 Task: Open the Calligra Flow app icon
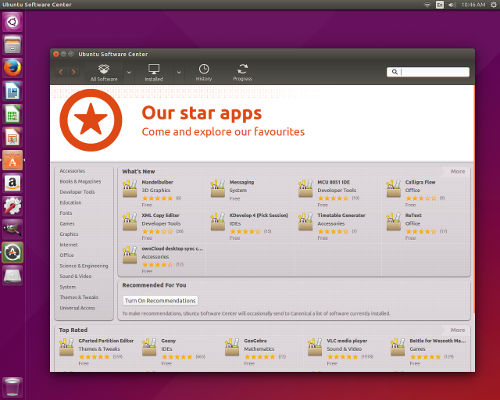394,189
